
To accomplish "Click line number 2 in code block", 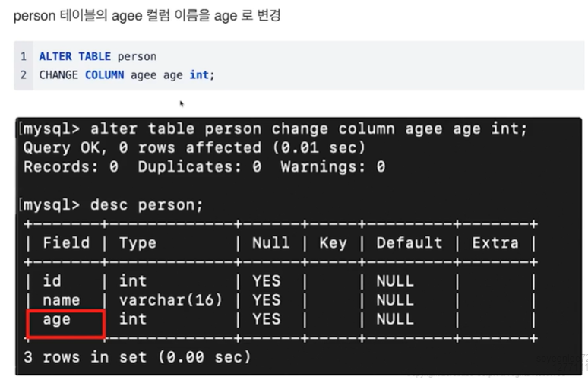I will pyautogui.click(x=24, y=75).
